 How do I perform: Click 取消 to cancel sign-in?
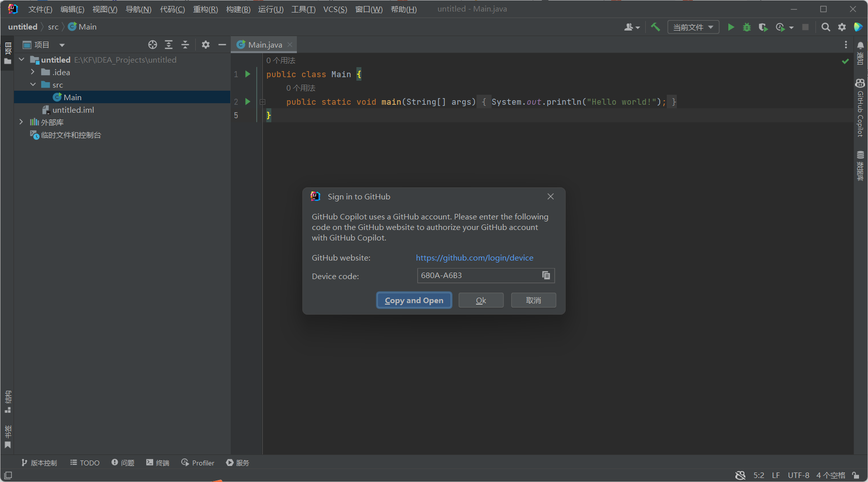pyautogui.click(x=534, y=300)
